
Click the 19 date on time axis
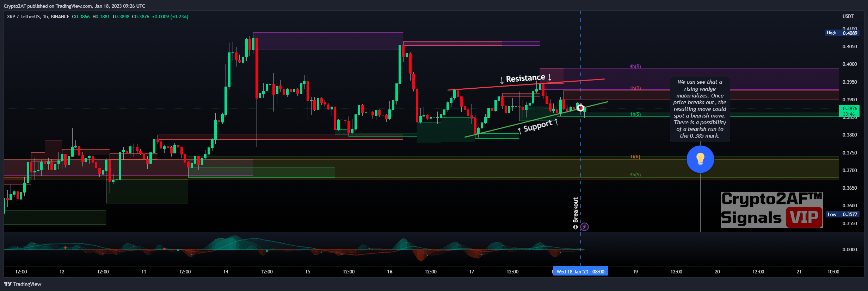[x=635, y=272]
